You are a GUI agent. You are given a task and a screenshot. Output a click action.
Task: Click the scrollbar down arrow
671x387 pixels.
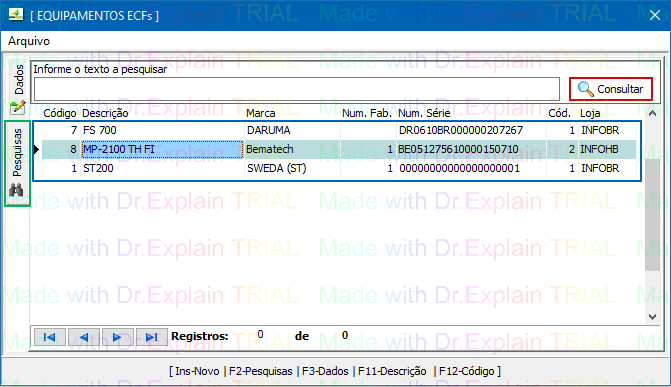pos(652,317)
